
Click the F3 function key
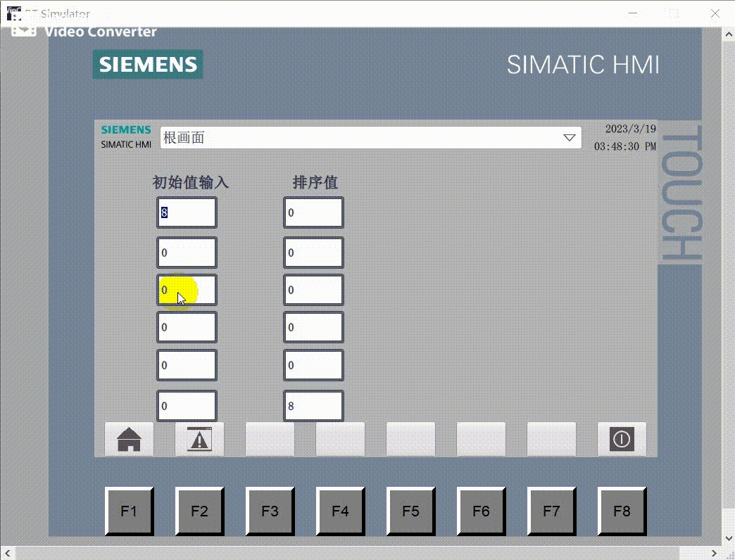pos(270,511)
